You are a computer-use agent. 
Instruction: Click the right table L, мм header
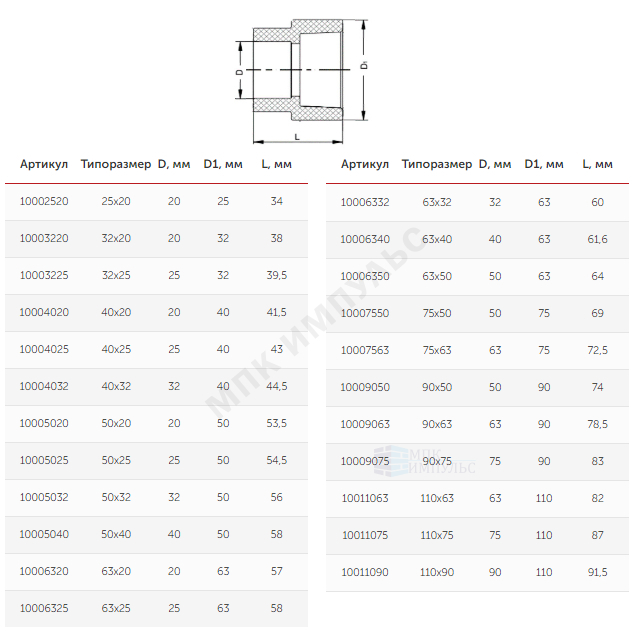tap(597, 165)
